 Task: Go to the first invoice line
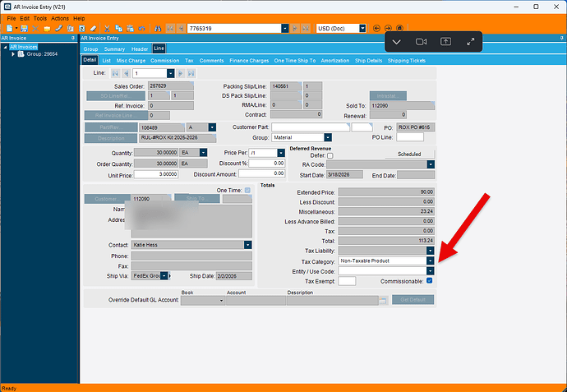click(x=115, y=73)
